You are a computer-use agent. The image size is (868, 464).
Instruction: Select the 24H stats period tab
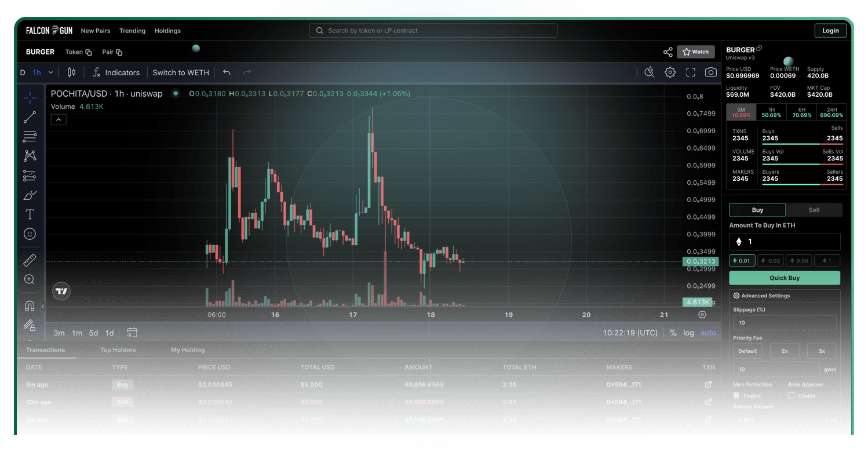click(831, 112)
